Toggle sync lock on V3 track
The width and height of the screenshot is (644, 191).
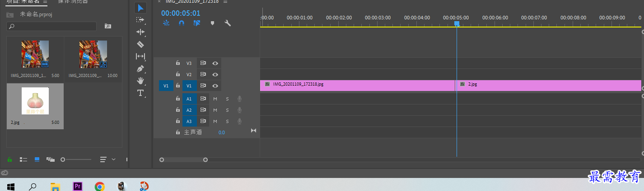point(203,63)
